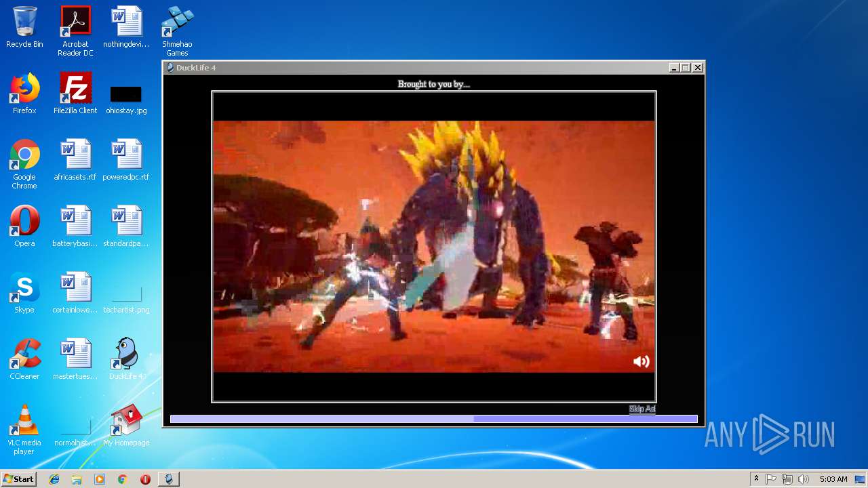The width and height of the screenshot is (868, 488).
Task: Launch VLC media player shortcut
Action: tap(24, 430)
